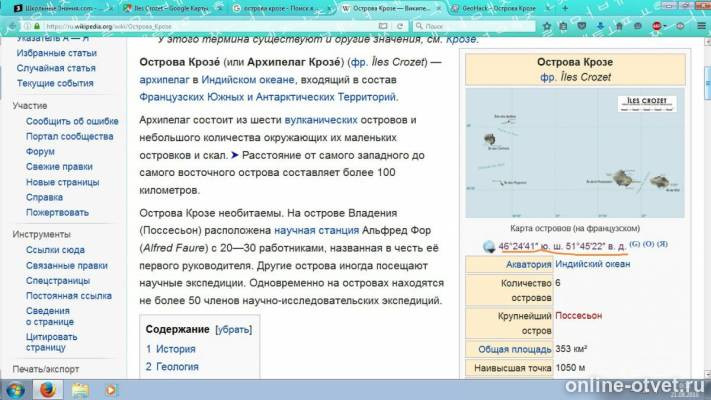Open the media player taskbar icon
Image resolution: width=711 pixels, height=400 pixels.
click(x=111, y=390)
